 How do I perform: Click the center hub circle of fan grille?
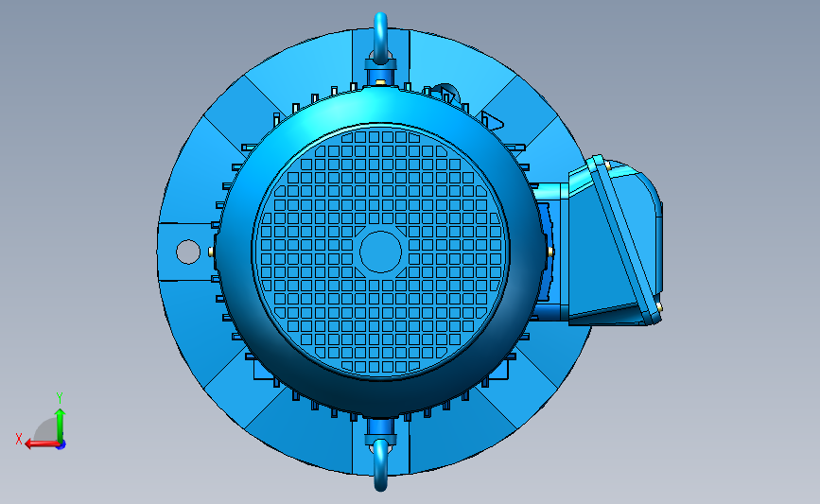point(381,252)
